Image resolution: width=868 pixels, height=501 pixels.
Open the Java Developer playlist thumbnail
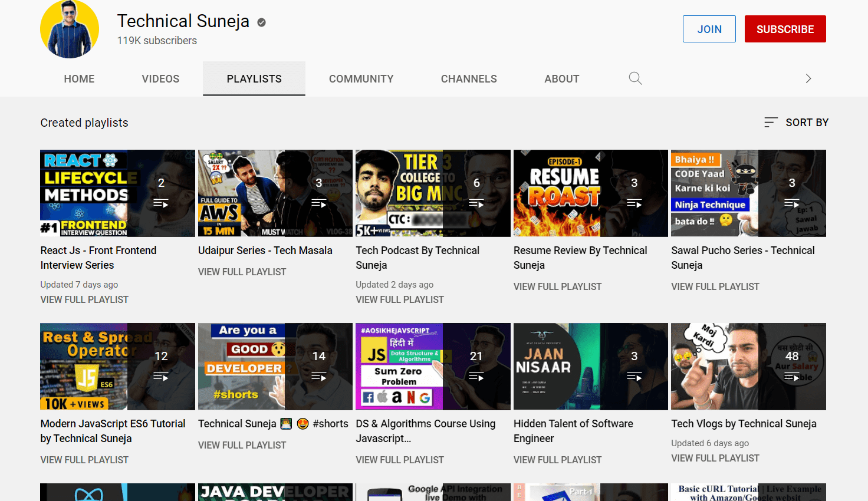[x=275, y=492]
